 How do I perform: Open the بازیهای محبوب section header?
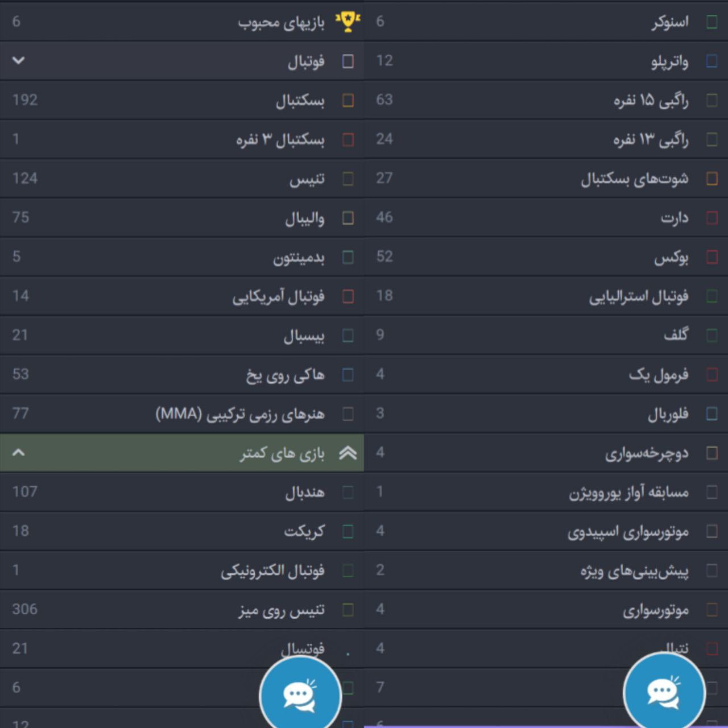pyautogui.click(x=284, y=22)
